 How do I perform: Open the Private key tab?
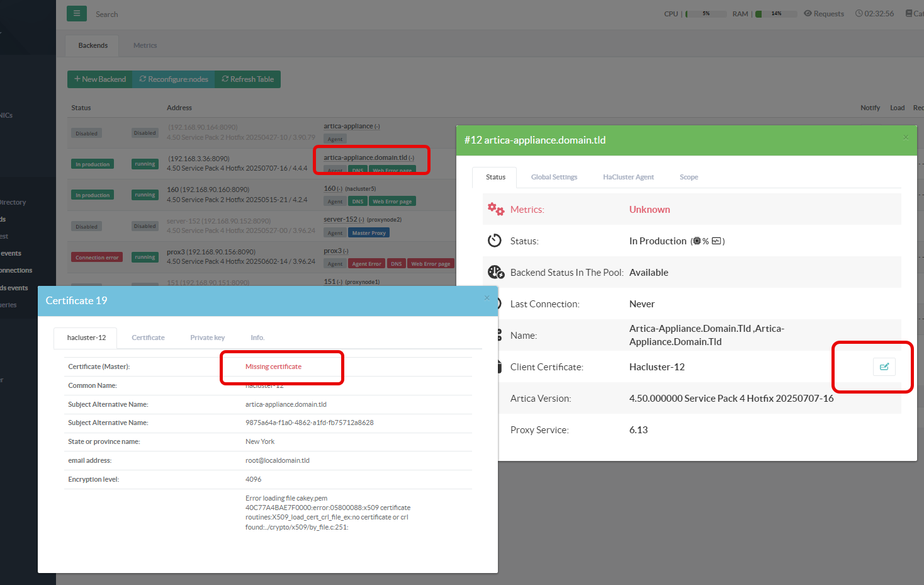pyautogui.click(x=207, y=338)
